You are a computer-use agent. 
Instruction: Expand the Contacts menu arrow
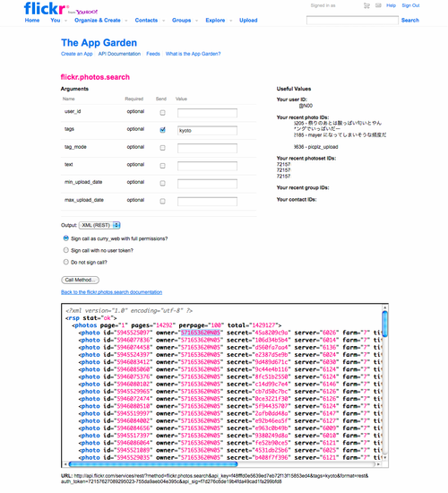click(163, 21)
